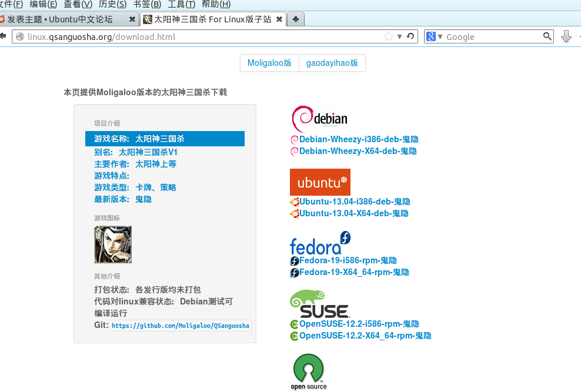Viewport: 581px width, 392px height.
Task: Open the GitHub Moligaloo/QSanguosha link
Action: pos(181,326)
